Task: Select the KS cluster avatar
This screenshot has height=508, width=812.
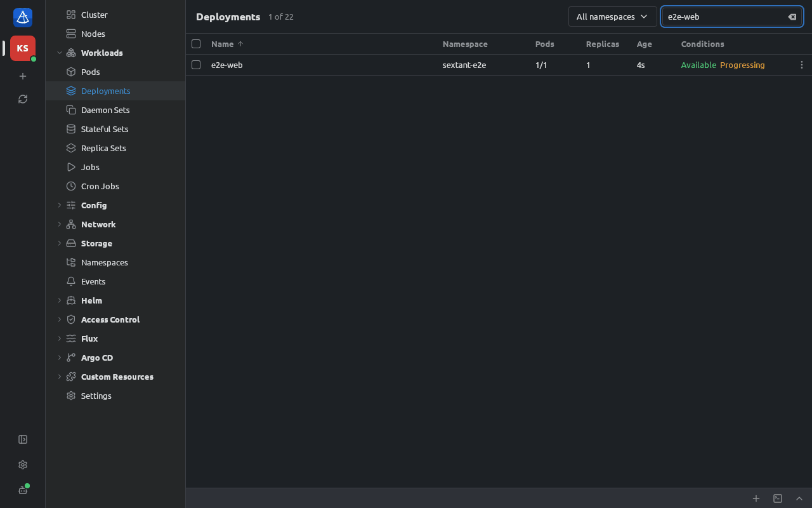Action: point(23,48)
